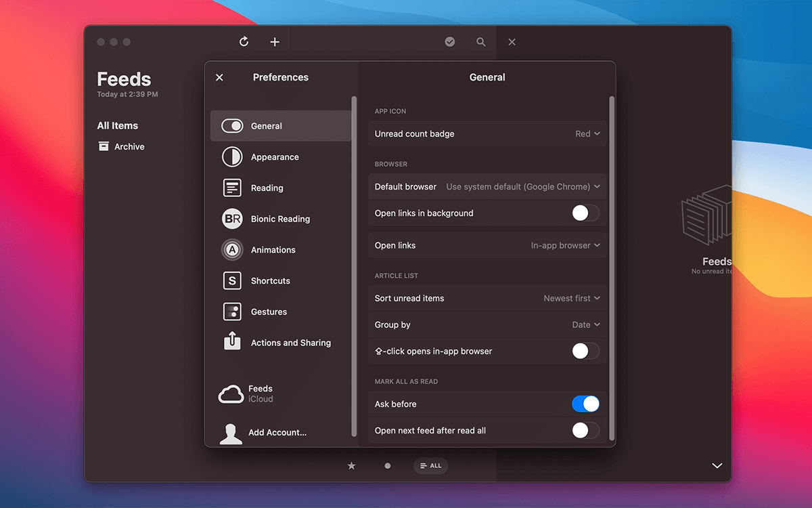Viewport: 812px width, 508px height.
Task: Click the chevron-down icon at window bottom right
Action: tap(717, 466)
